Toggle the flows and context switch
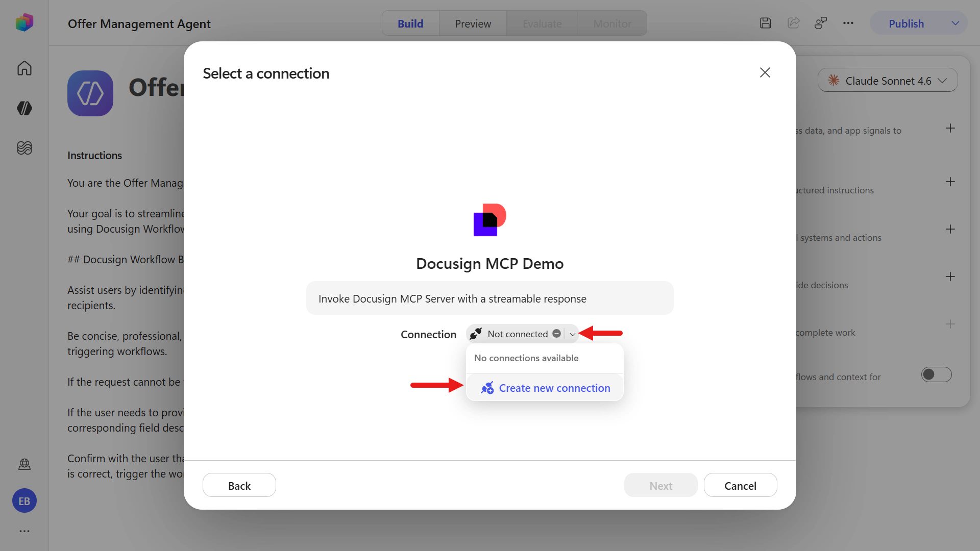The width and height of the screenshot is (980, 551). click(936, 374)
